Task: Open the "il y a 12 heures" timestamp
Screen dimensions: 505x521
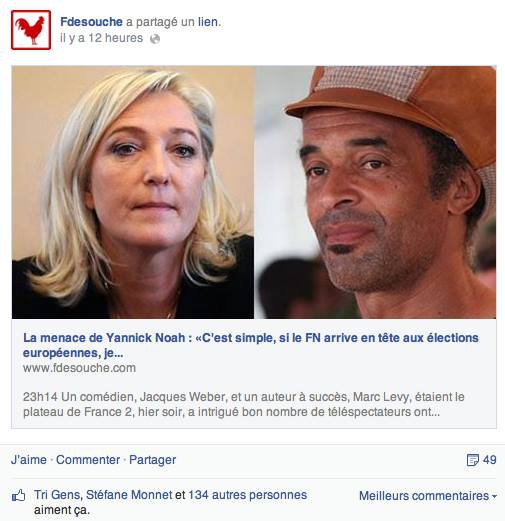Action: point(101,38)
